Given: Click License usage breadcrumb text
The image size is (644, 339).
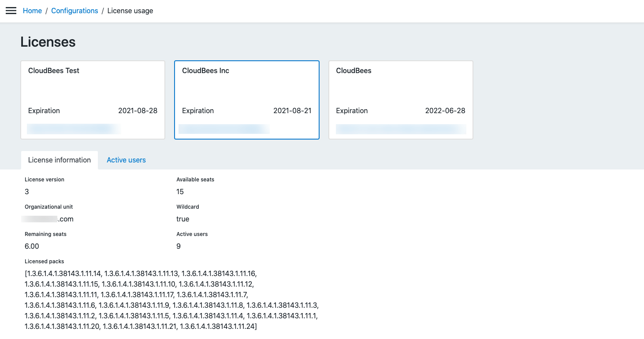Looking at the screenshot, I should pyautogui.click(x=130, y=11).
